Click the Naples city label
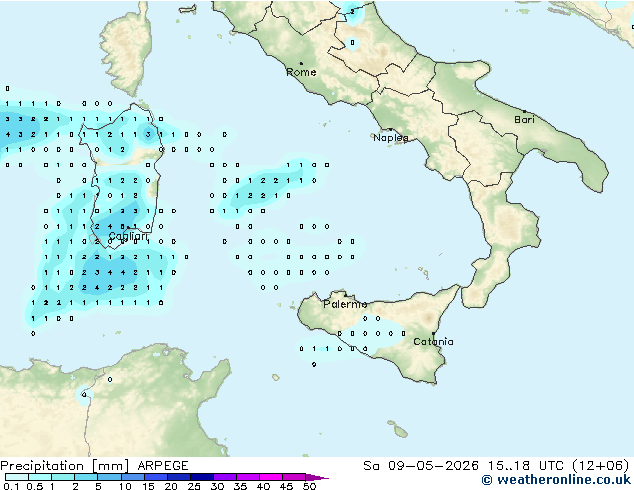This screenshot has width=634, height=490. click(x=391, y=138)
